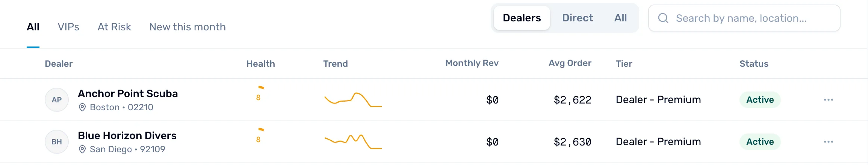This screenshot has height=165, width=868.
Task: Click location pin next to San Diego
Action: point(82,149)
